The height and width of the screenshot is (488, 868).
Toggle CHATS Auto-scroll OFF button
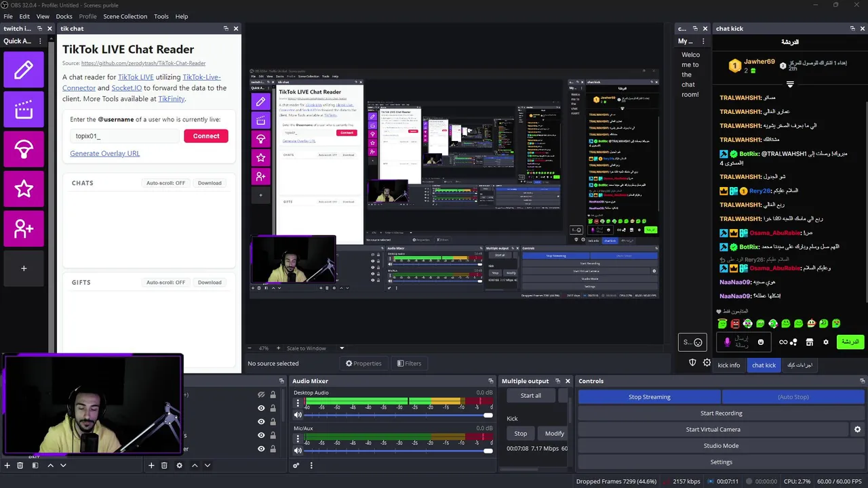point(165,183)
